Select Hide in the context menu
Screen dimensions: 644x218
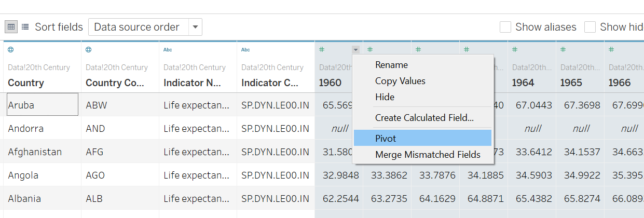click(x=422, y=97)
